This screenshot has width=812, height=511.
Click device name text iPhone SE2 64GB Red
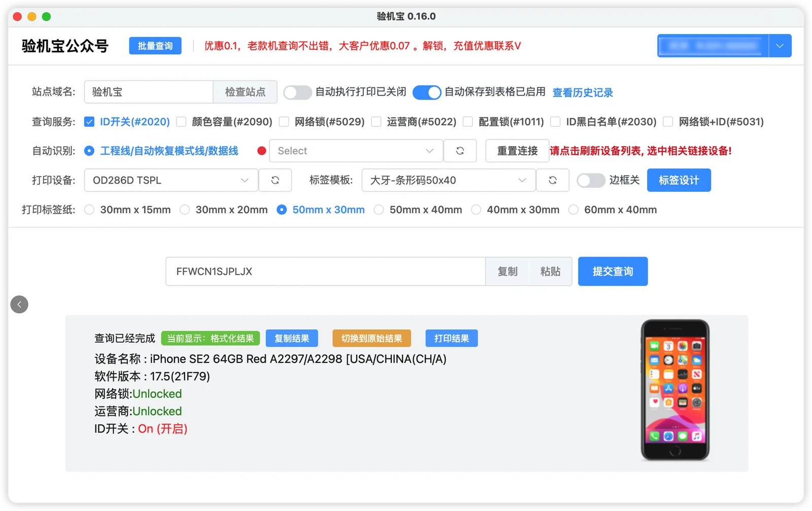click(x=270, y=359)
